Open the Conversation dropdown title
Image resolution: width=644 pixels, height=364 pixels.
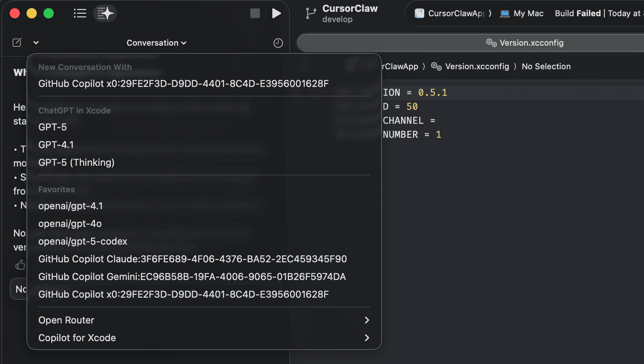(x=156, y=43)
